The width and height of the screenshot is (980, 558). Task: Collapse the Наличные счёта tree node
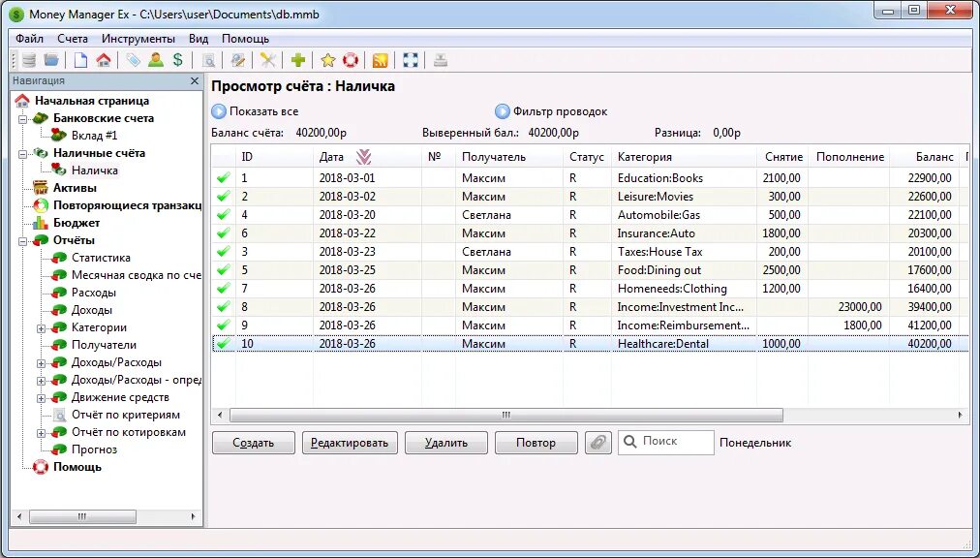pyautogui.click(x=23, y=153)
